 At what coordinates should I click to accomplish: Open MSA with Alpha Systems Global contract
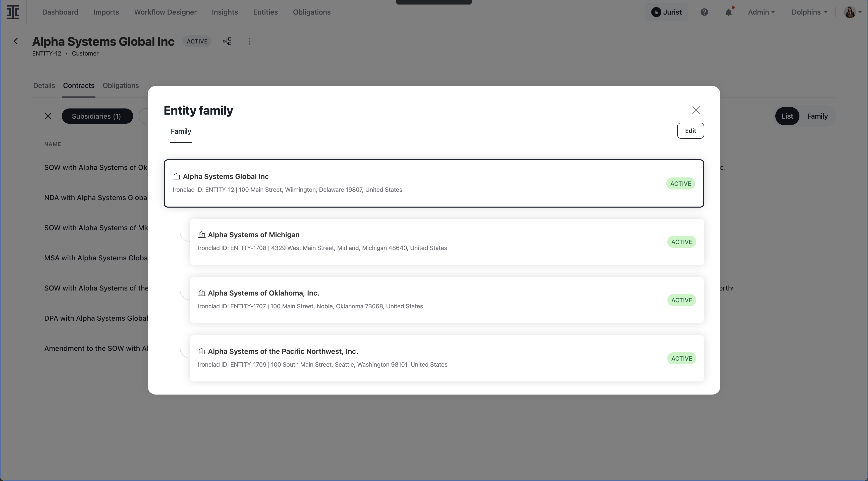pos(96,258)
